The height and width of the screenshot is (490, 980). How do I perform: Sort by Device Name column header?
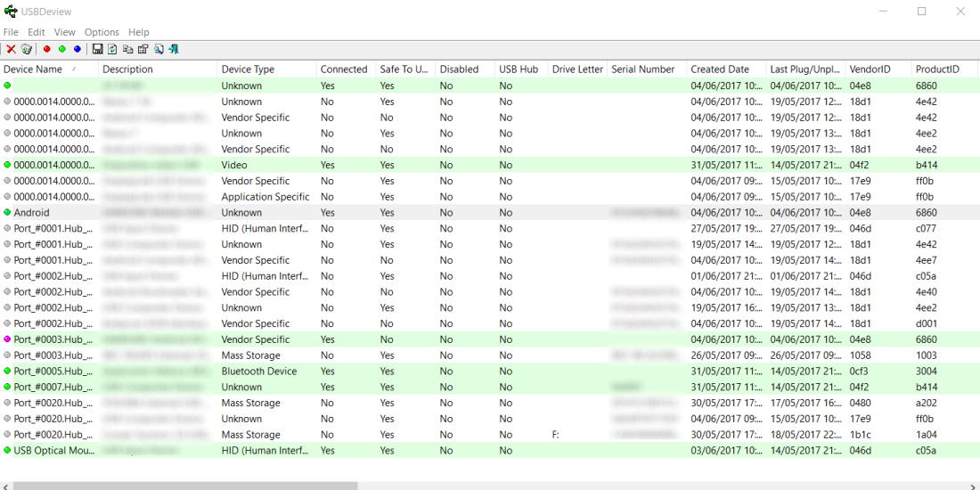point(37,69)
